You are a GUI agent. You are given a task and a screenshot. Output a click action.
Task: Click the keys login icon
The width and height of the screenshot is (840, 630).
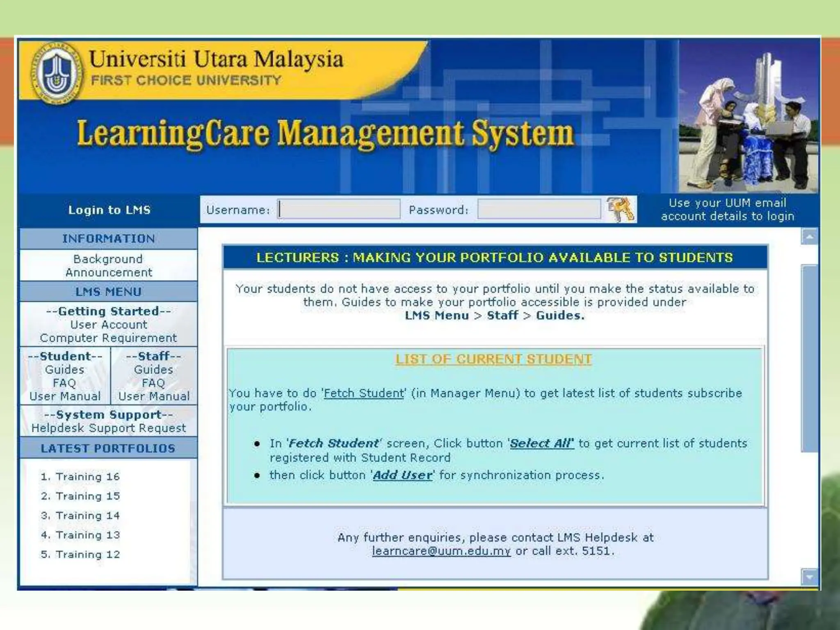[621, 209]
